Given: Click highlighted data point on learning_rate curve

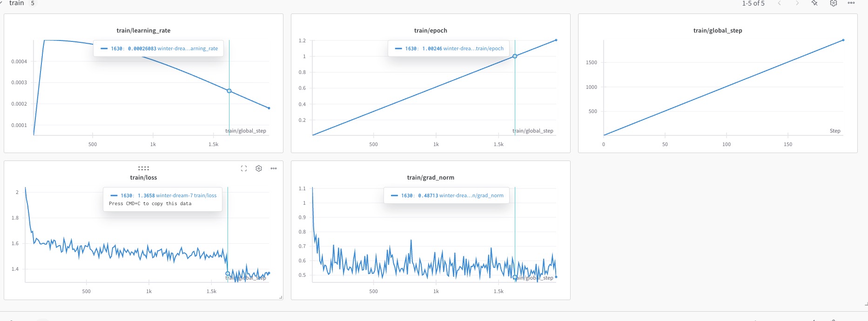Looking at the screenshot, I should point(229,91).
